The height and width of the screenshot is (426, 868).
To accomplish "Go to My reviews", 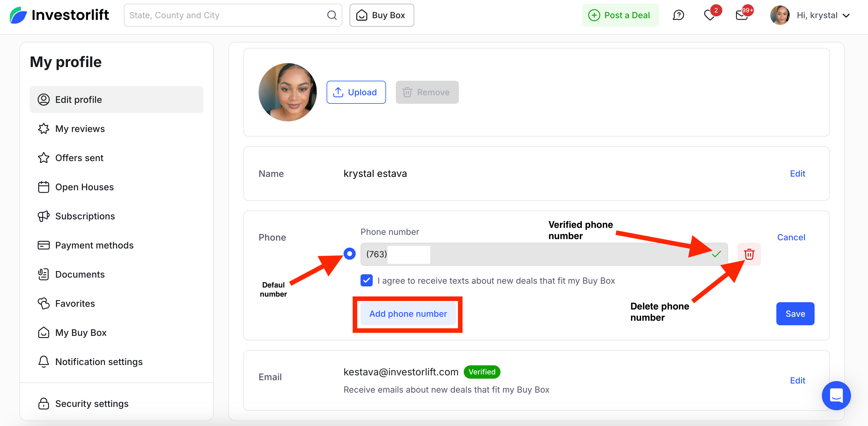I will (x=116, y=129).
